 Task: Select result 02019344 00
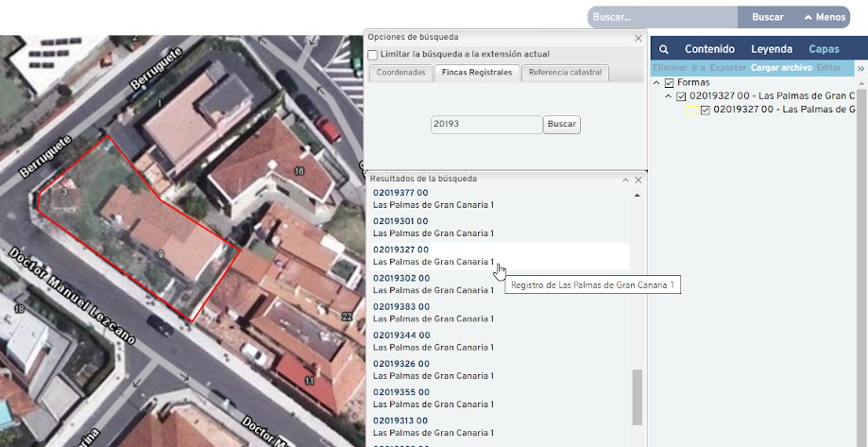401,335
